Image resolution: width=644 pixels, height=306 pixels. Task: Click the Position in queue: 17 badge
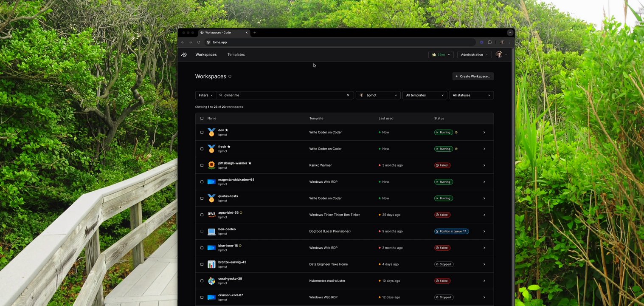pyautogui.click(x=452, y=231)
